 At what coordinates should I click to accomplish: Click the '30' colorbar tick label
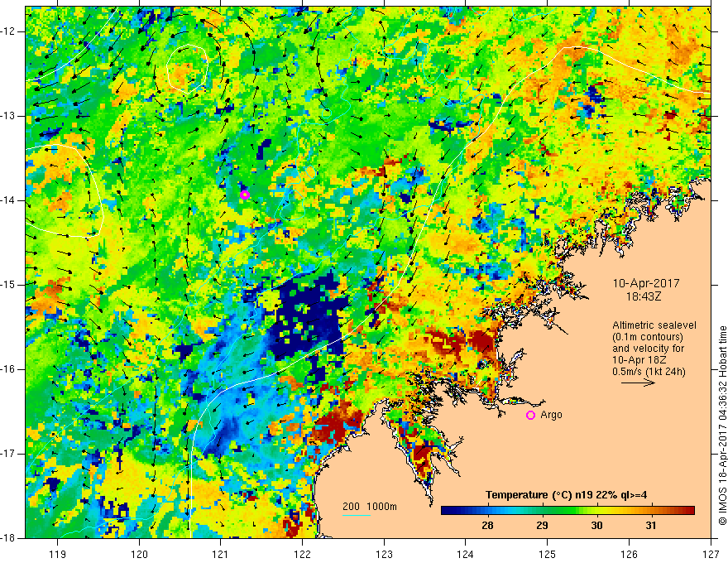point(596,526)
